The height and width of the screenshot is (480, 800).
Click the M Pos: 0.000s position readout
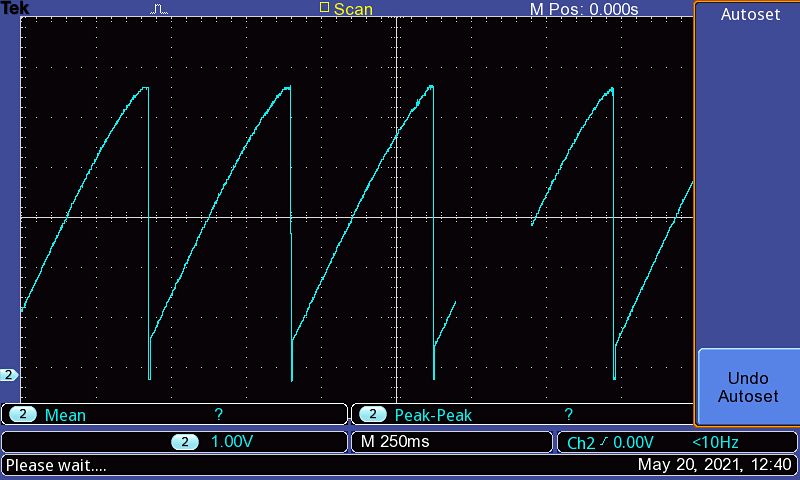tap(583, 9)
